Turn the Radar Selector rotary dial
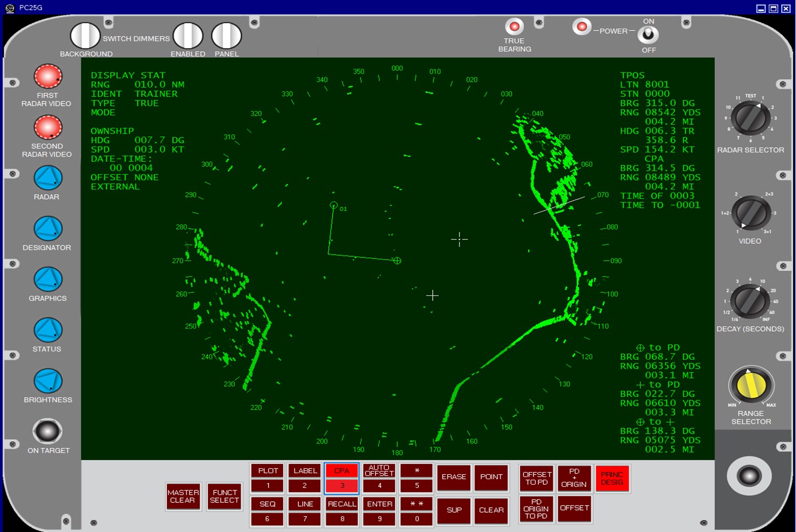Image resolution: width=796 pixels, height=532 pixels. (750, 118)
